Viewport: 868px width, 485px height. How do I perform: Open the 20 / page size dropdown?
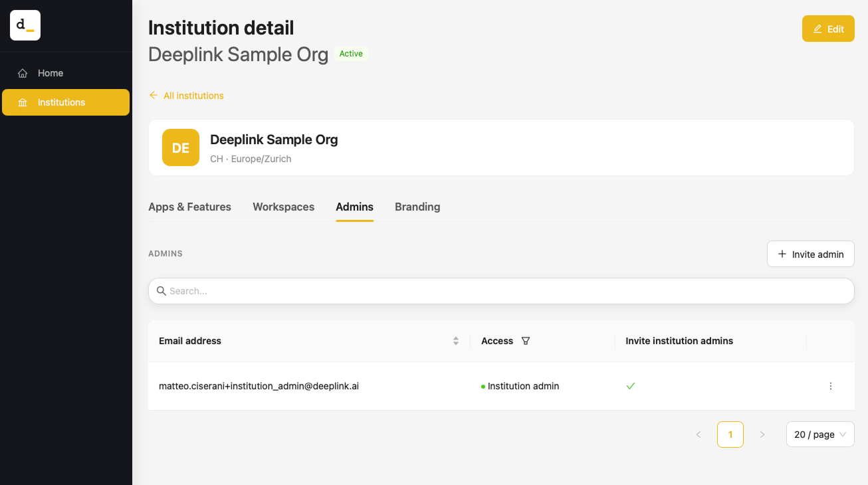[820, 435]
